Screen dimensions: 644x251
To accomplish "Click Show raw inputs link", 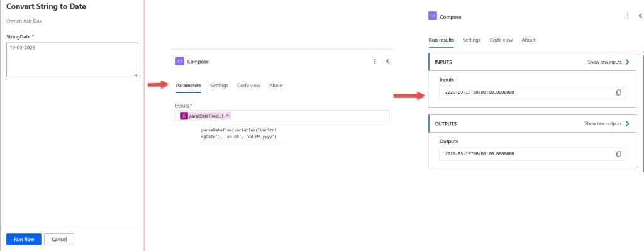I will pos(604,62).
